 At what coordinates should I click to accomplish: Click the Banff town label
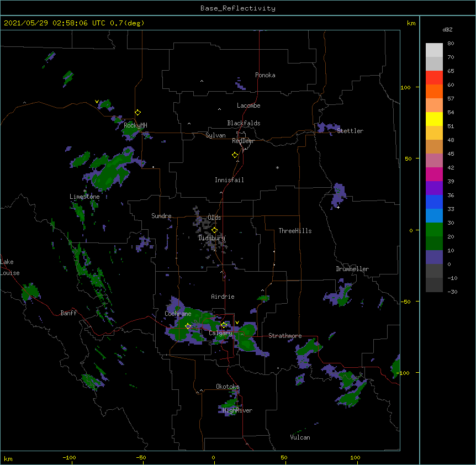(x=68, y=313)
